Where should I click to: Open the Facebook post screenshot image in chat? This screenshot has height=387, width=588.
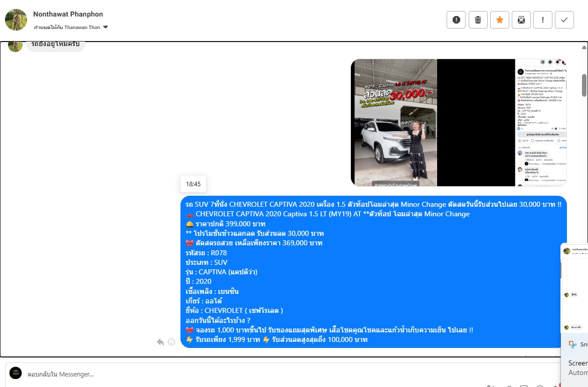541,123
